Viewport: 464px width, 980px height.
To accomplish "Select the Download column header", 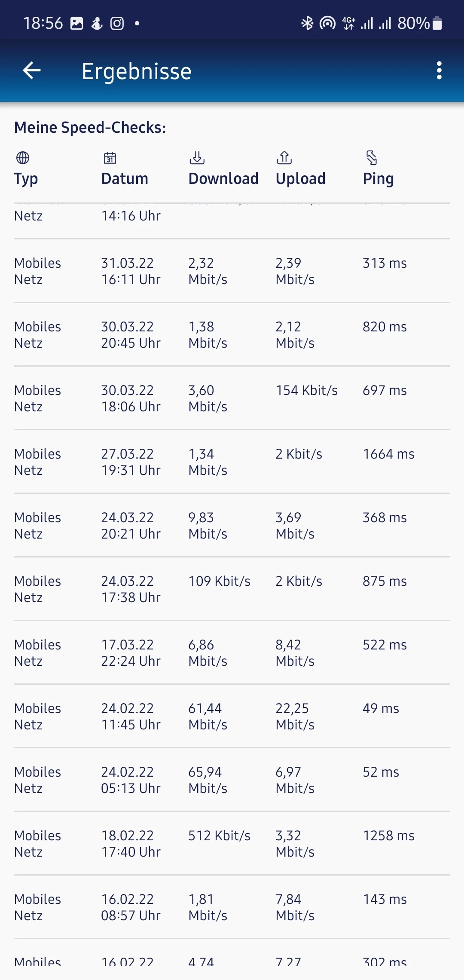I will pyautogui.click(x=223, y=178).
